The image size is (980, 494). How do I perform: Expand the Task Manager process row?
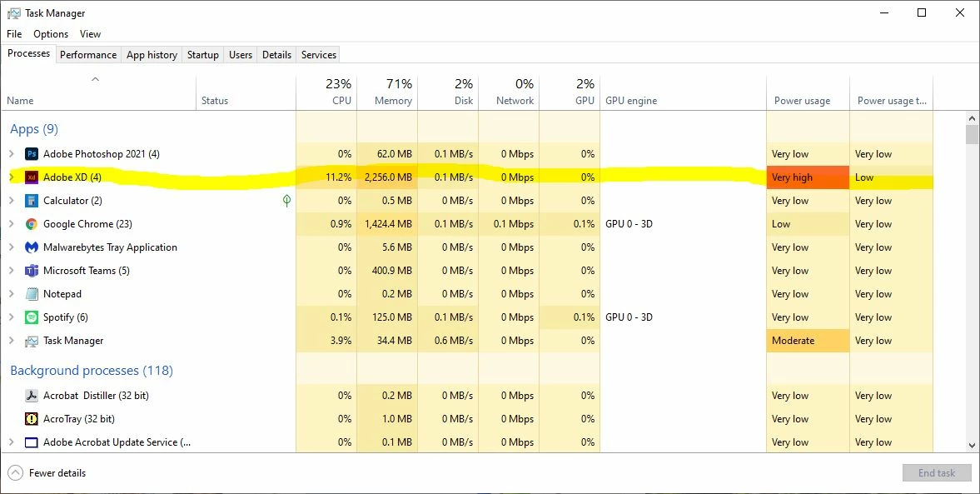[x=12, y=341]
